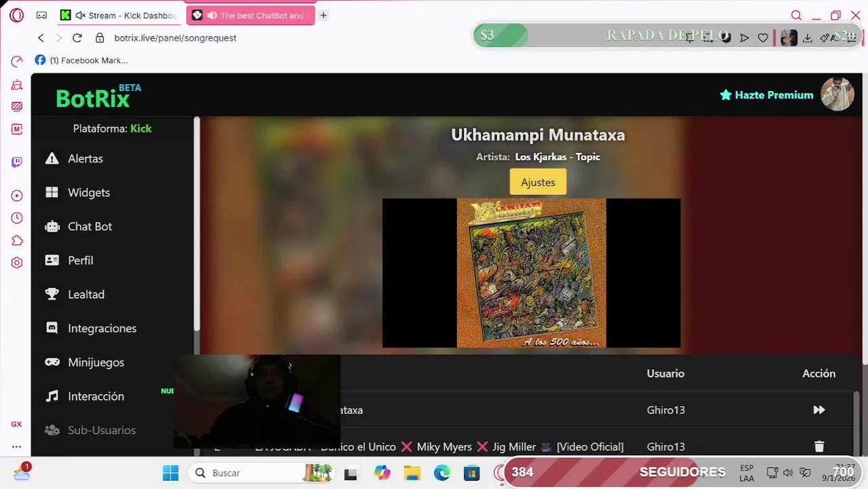Click the album cover video player
The width and height of the screenshot is (868, 489).
[531, 273]
